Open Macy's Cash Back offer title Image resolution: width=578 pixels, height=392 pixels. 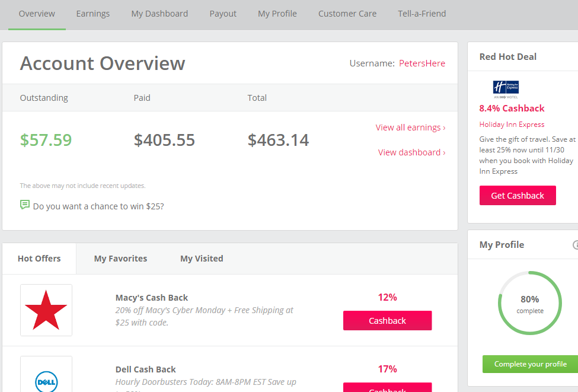(x=152, y=298)
